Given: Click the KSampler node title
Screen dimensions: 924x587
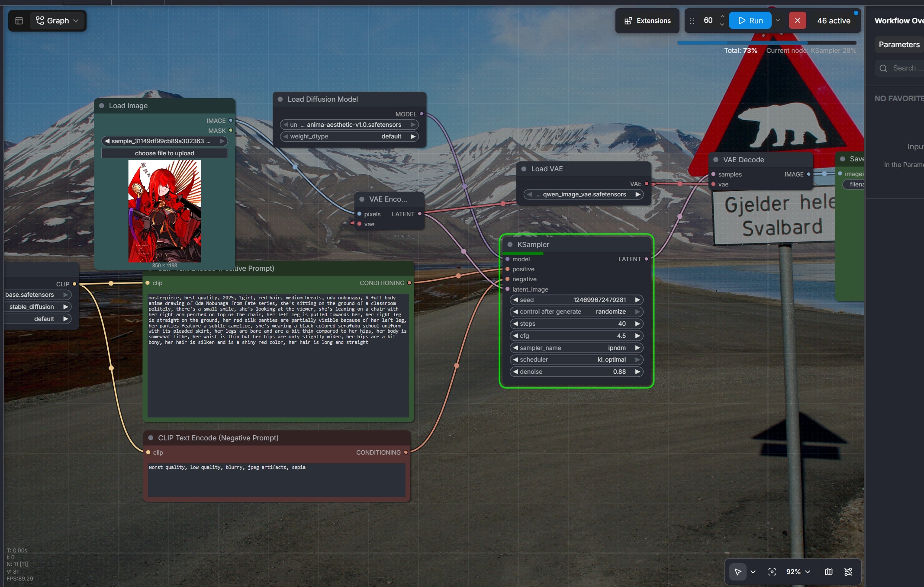Looking at the screenshot, I should (x=533, y=245).
